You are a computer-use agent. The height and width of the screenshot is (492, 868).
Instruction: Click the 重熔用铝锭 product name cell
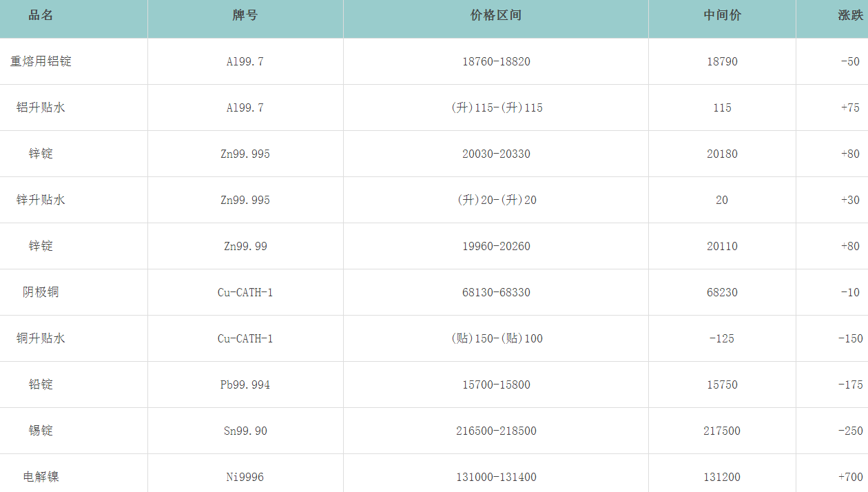tap(41, 61)
